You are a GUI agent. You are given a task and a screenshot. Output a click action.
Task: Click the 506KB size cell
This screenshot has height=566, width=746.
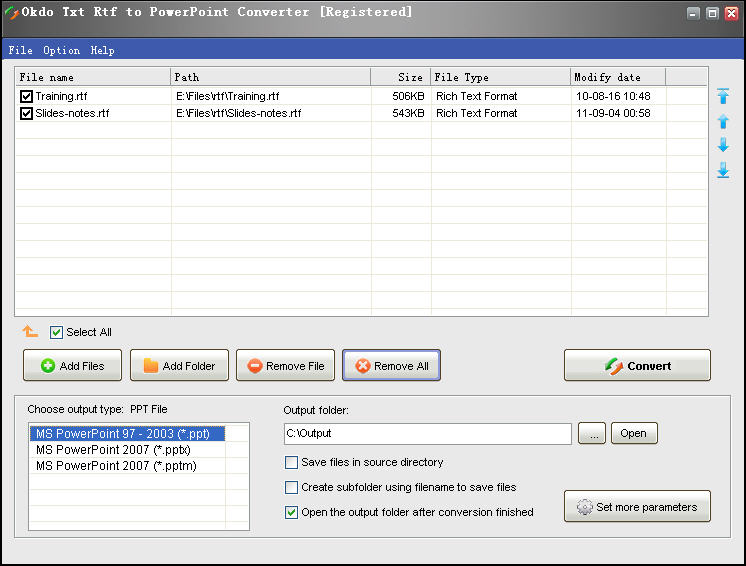click(x=408, y=97)
